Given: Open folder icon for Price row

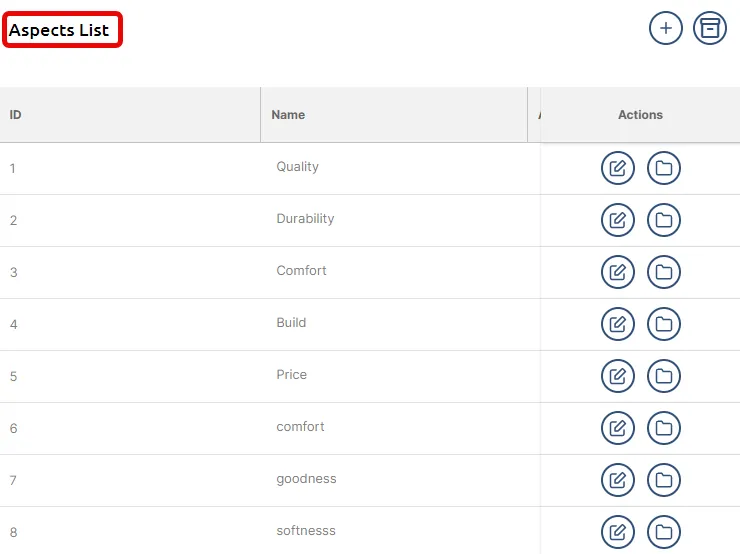Looking at the screenshot, I should pos(664,376).
